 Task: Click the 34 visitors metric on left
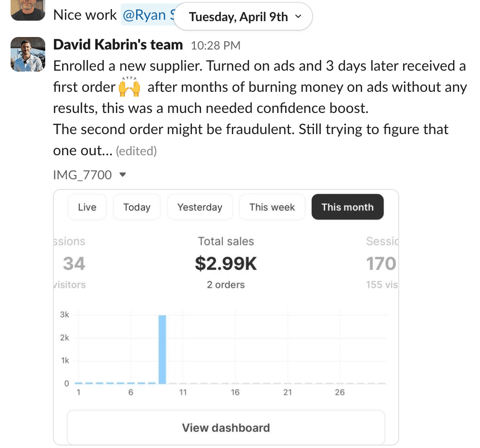74,263
